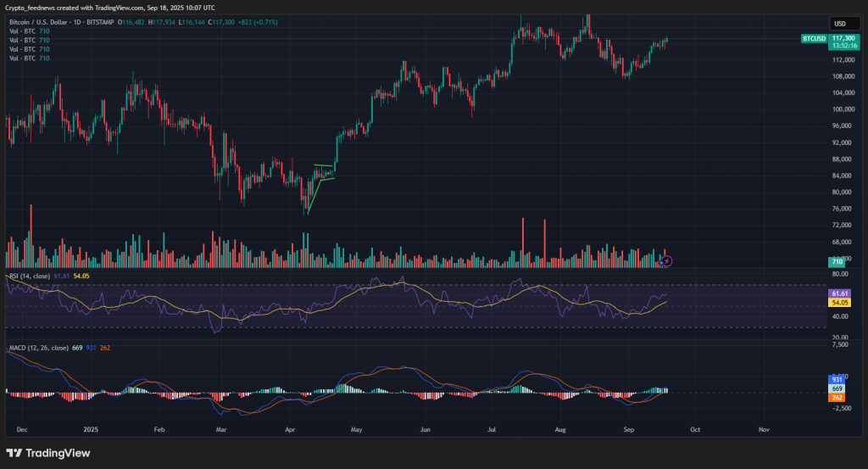Select the first Vol · BTC legend entry
This screenshot has height=469, width=868.
pos(29,30)
